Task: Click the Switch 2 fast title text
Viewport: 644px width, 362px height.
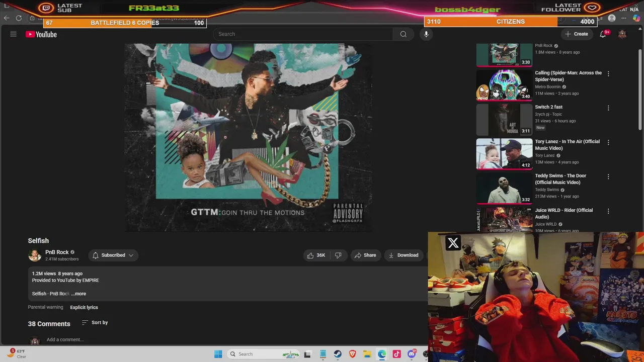Action: pyautogui.click(x=548, y=107)
